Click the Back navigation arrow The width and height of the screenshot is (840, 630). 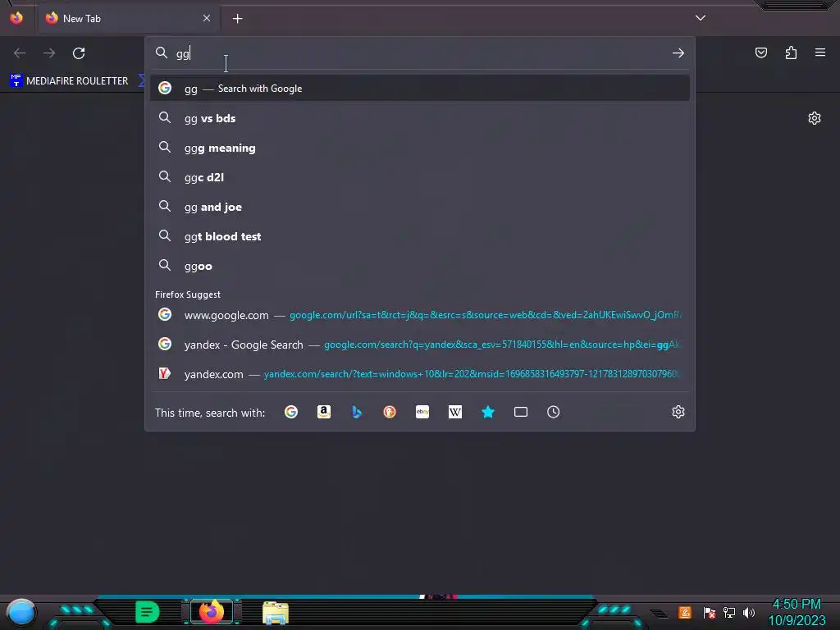coord(20,53)
